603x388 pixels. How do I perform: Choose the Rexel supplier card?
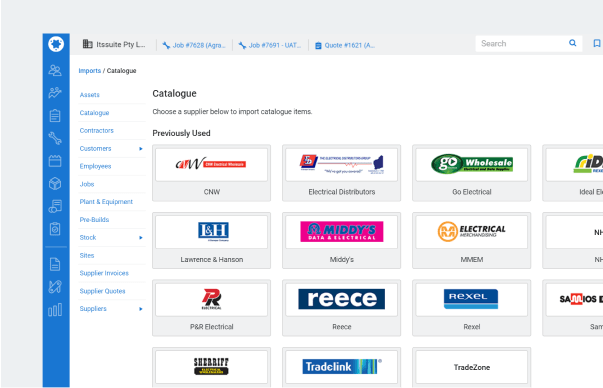[x=471, y=308]
